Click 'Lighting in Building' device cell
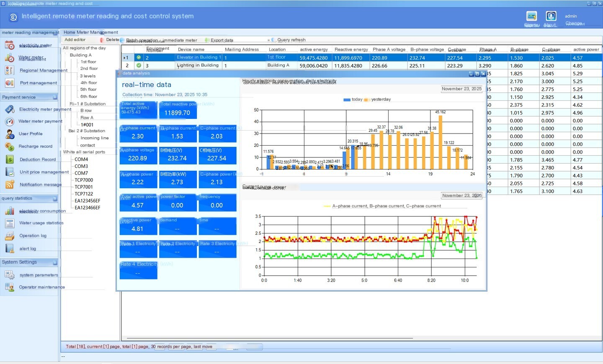Image resolution: width=603 pixels, height=364 pixels. [198, 65]
